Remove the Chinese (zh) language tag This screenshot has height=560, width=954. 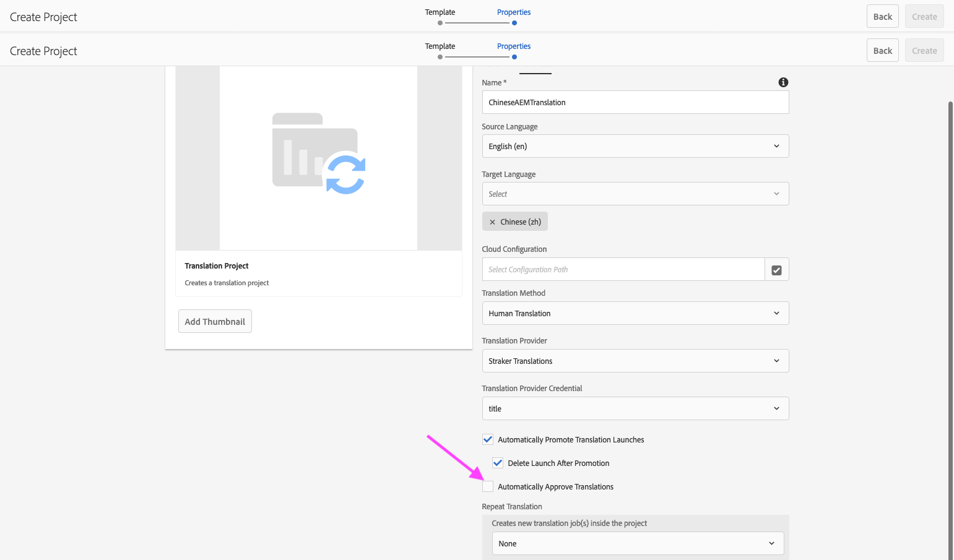492,222
